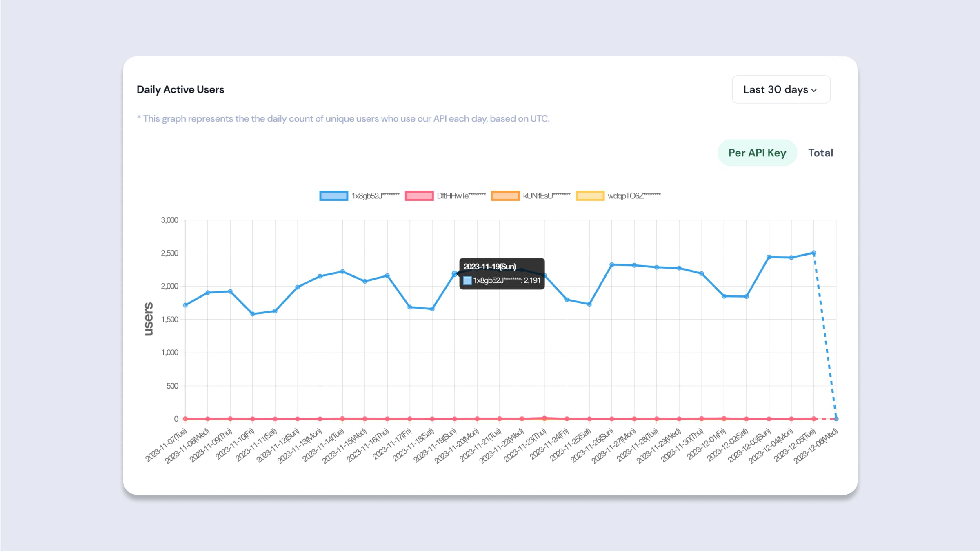This screenshot has width=980, height=551.
Task: Click the 2023-11-30(Thu) x-axis label
Action: click(682, 445)
